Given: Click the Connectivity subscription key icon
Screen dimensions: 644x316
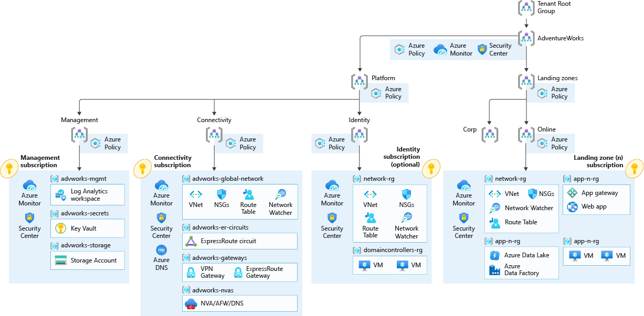Looking at the screenshot, I should pyautogui.click(x=143, y=168).
